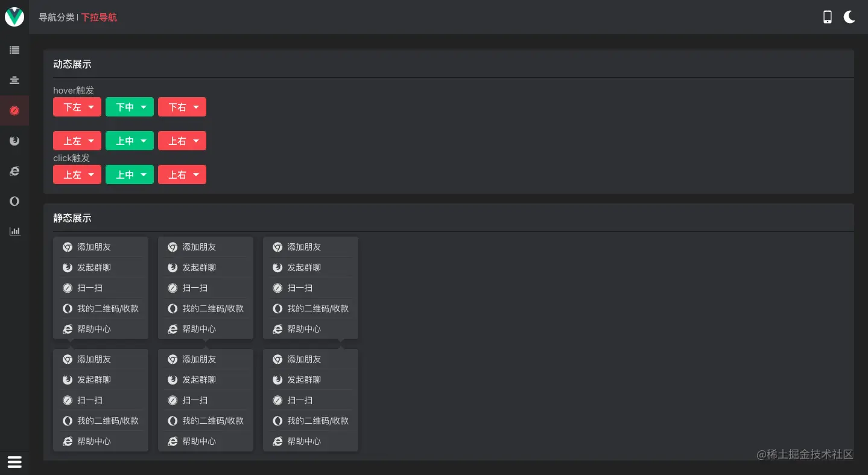Viewport: 868px width, 475px height.
Task: Open the Firefox icon in sidebar
Action: (x=14, y=141)
